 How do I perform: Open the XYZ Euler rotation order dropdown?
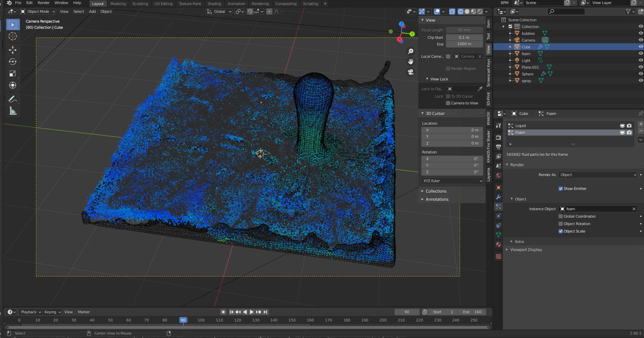[x=452, y=181]
